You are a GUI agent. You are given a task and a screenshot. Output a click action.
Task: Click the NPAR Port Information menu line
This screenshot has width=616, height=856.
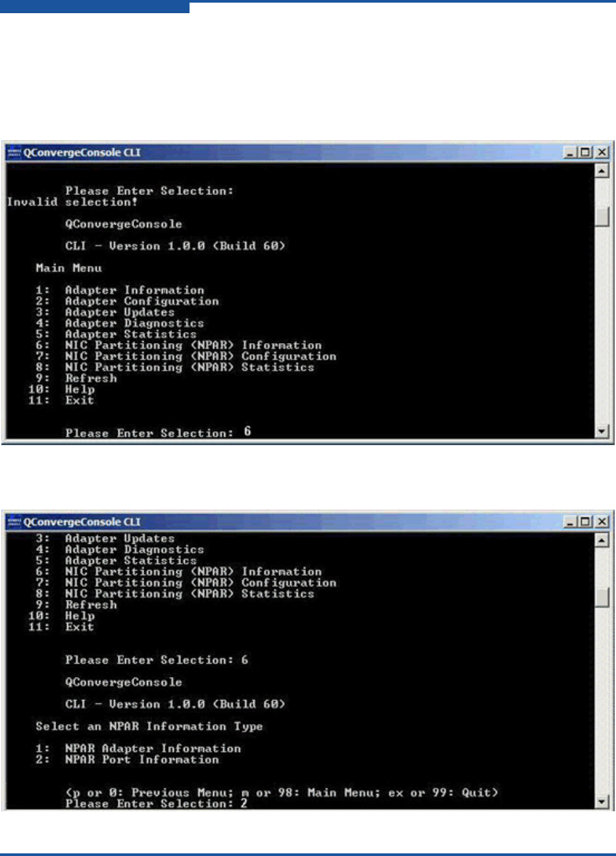pos(128,759)
